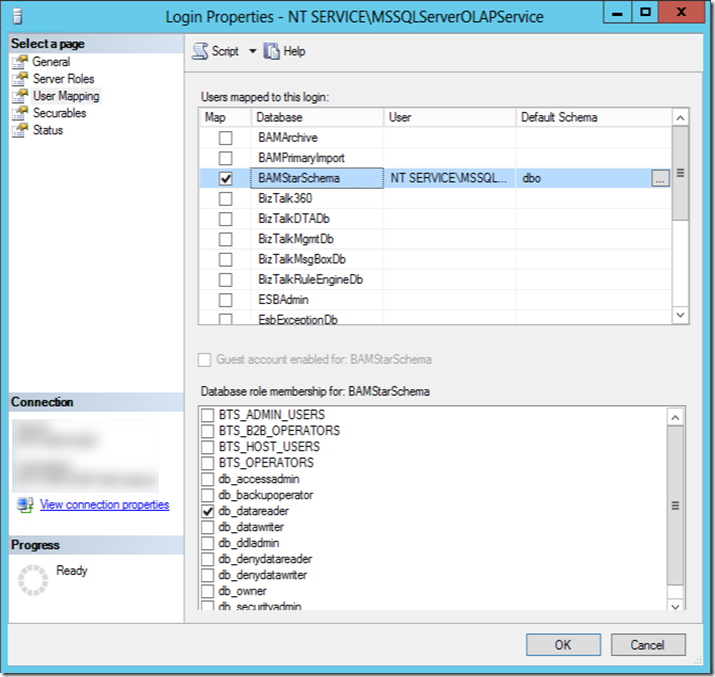This screenshot has width=715, height=677.
Task: Click the database list scrollbar thumb
Action: pos(680,173)
